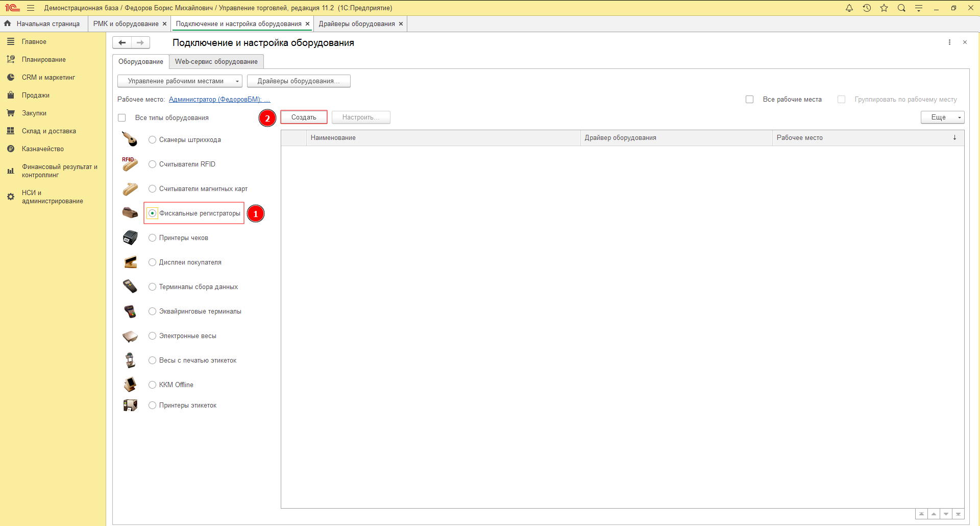This screenshot has width=980, height=526.
Task: Open the history clock icon
Action: coord(867,8)
